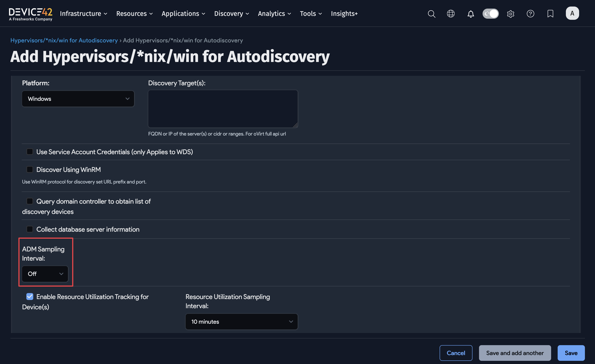Open the Discovery menu
The height and width of the screenshot is (364, 595).
(x=231, y=14)
